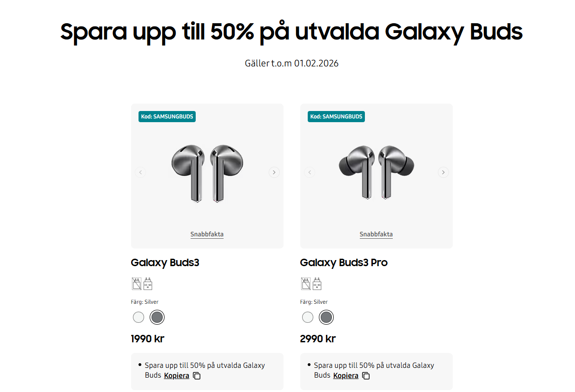Screen dimensions: 575x392
Task: Select the silver color option for Galaxy Buds3 Pro
Action: pos(326,317)
